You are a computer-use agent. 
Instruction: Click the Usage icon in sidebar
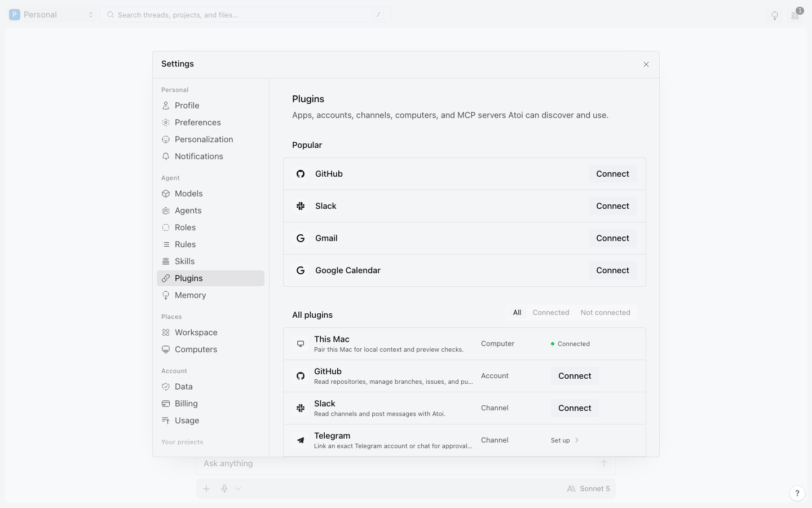[x=166, y=421]
